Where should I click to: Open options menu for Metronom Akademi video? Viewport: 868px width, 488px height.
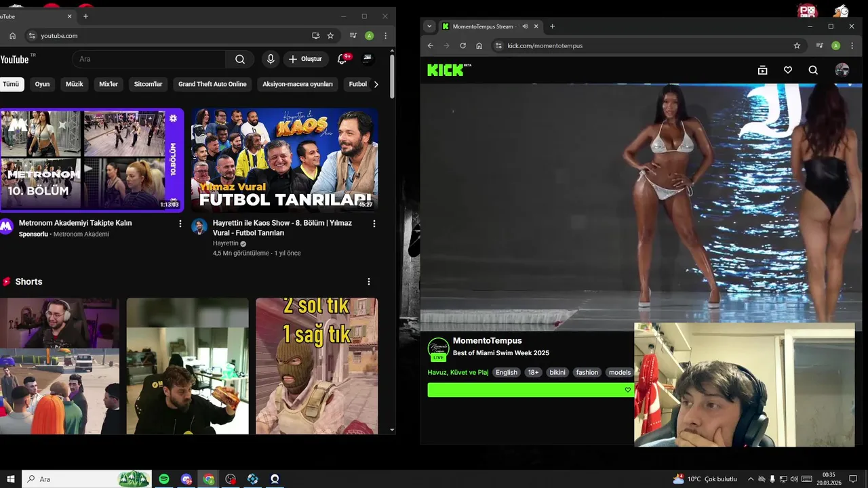(180, 224)
